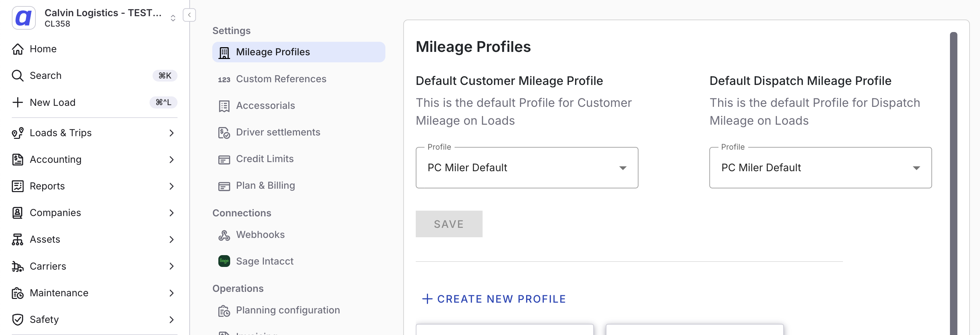980x335 pixels.
Task: Click CREATE NEW PROFILE link
Action: (493, 299)
